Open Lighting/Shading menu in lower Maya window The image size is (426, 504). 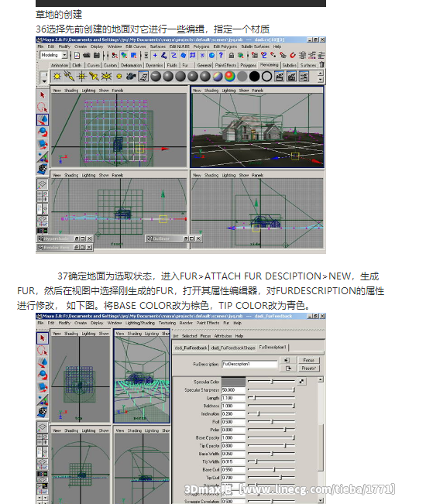(x=140, y=323)
